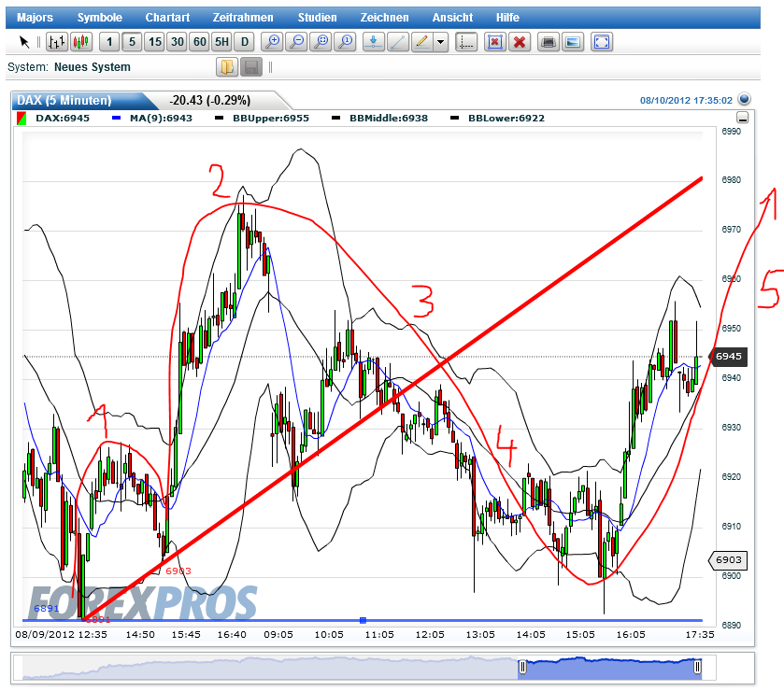Click the zoom out magnifier
The height and width of the screenshot is (691, 784).
[296, 41]
